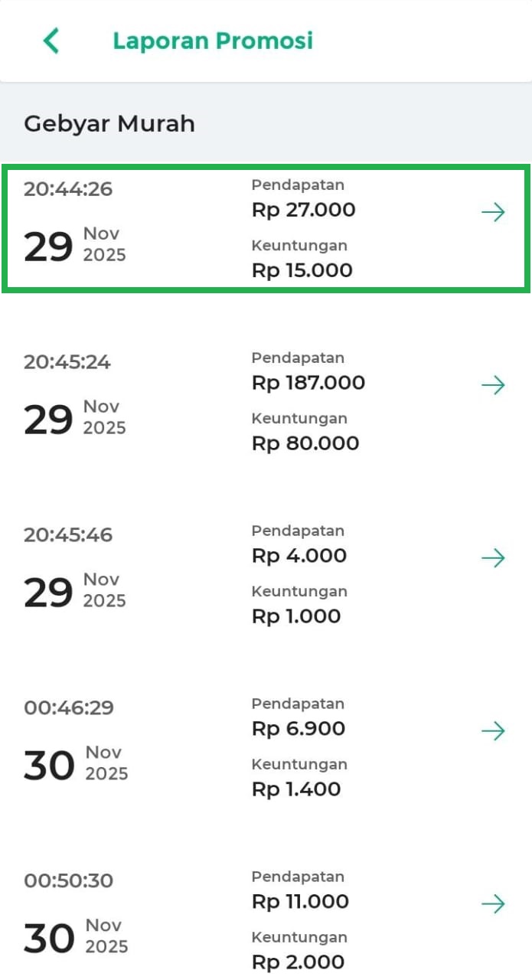This screenshot has width=532, height=980.
Task: Tap the Rp 1.400 Keuntungan amount
Action: [296, 789]
